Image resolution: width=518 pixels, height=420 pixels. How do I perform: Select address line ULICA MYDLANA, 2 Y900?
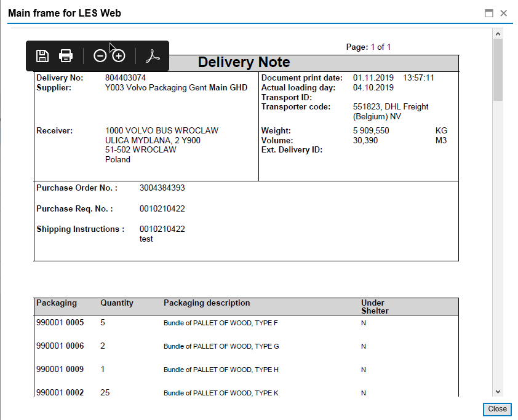coord(153,140)
